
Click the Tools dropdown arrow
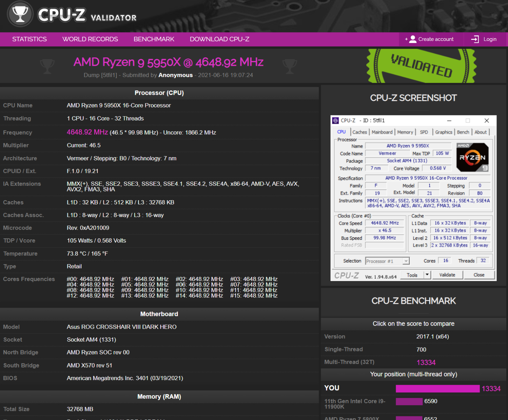pyautogui.click(x=427, y=275)
